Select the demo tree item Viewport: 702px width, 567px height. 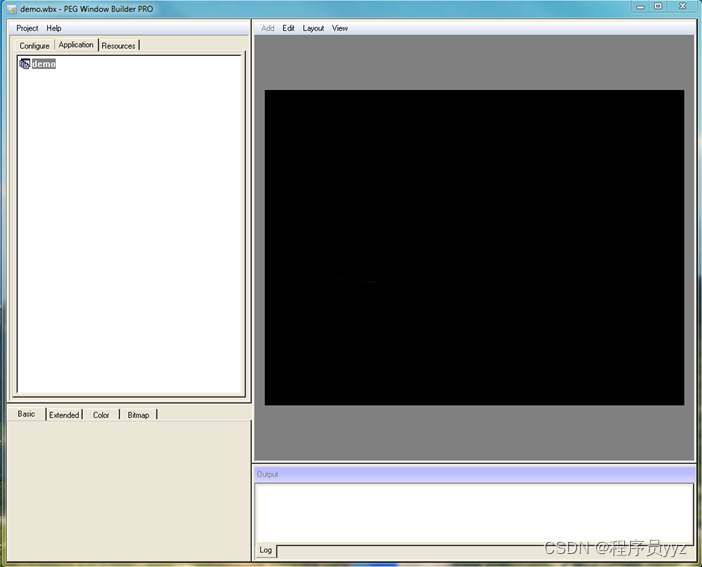click(44, 64)
